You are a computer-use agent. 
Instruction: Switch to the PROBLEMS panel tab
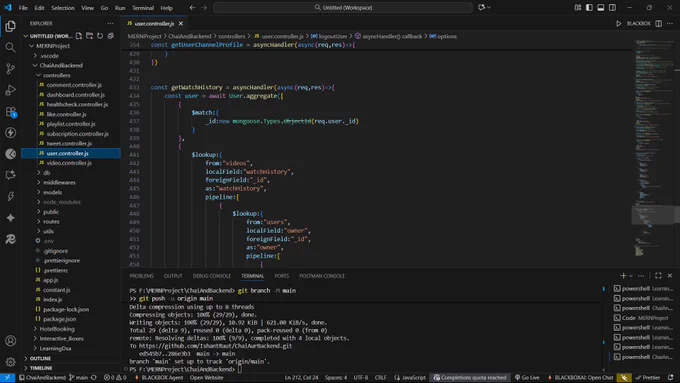click(141, 276)
